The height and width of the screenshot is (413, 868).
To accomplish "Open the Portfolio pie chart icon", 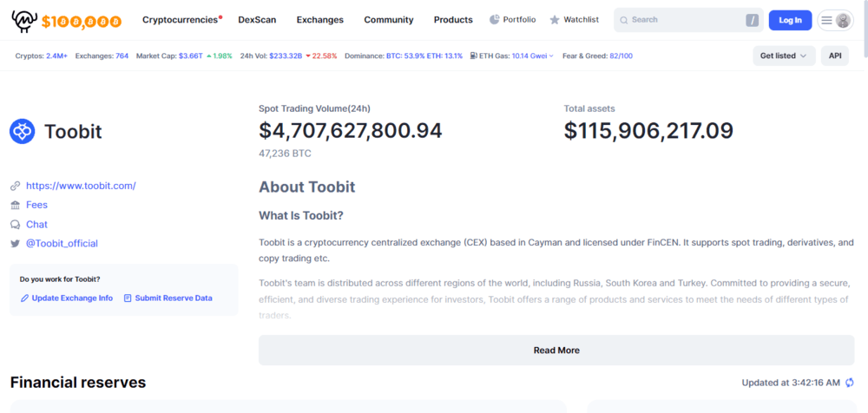I will pyautogui.click(x=495, y=20).
